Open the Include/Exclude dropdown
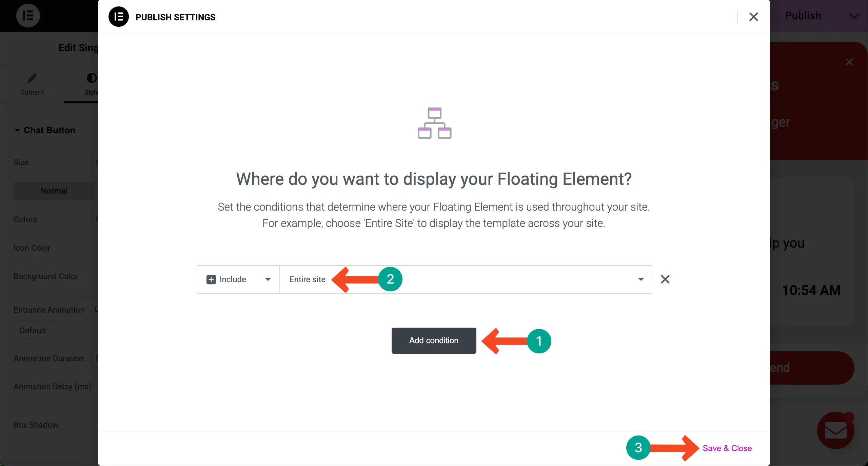 [x=268, y=279]
